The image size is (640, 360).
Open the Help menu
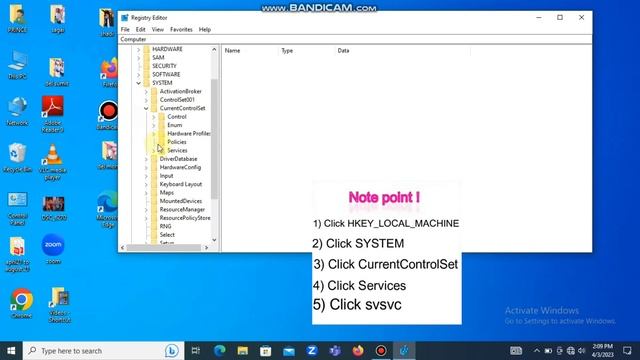(x=204, y=29)
